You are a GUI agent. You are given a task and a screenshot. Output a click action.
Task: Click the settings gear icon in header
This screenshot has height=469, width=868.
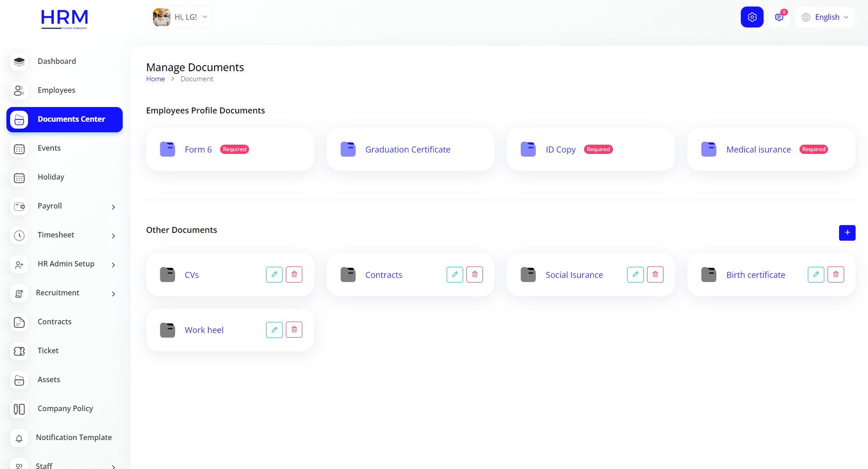[x=752, y=17]
